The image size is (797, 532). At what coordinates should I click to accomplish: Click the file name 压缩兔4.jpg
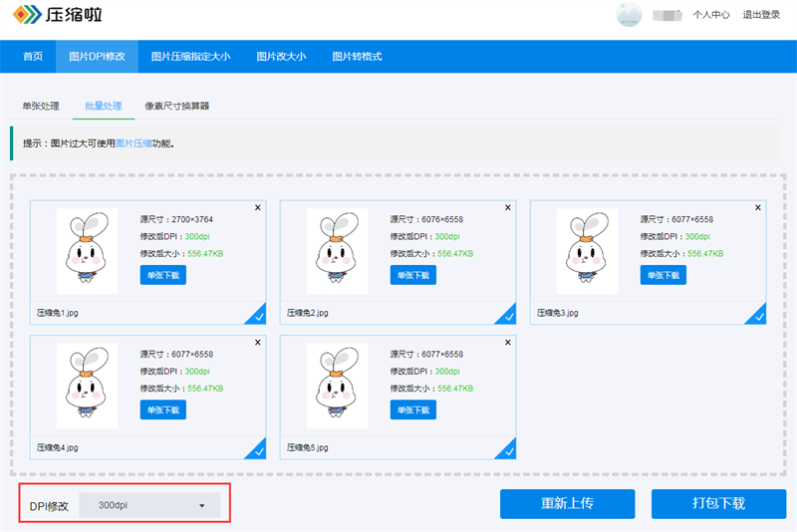[x=58, y=447]
